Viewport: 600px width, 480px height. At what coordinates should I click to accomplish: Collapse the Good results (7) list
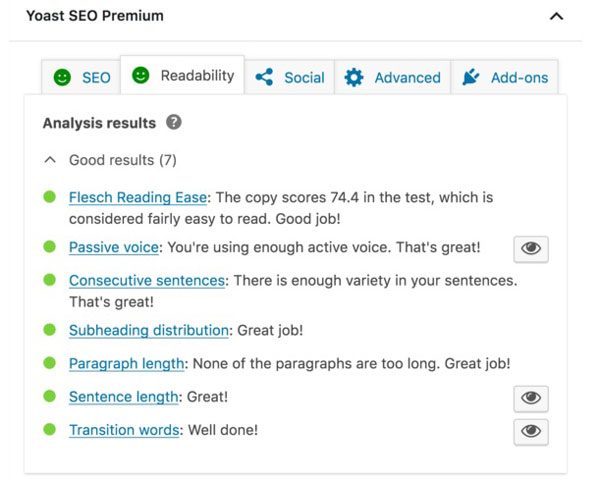tap(50, 160)
